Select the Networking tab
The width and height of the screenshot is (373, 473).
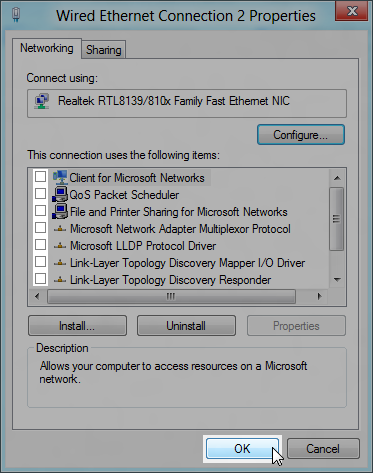(47, 48)
